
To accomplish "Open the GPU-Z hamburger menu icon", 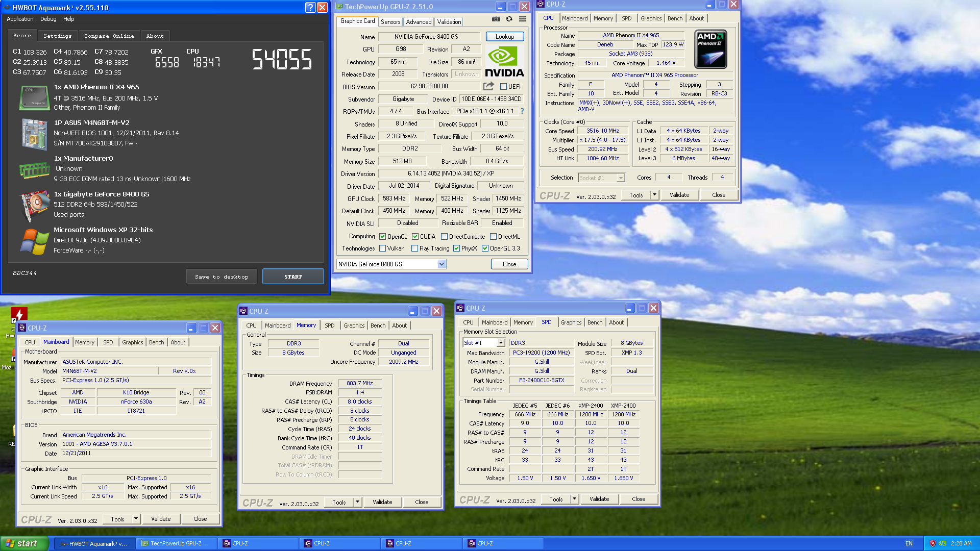I will pyautogui.click(x=522, y=19).
